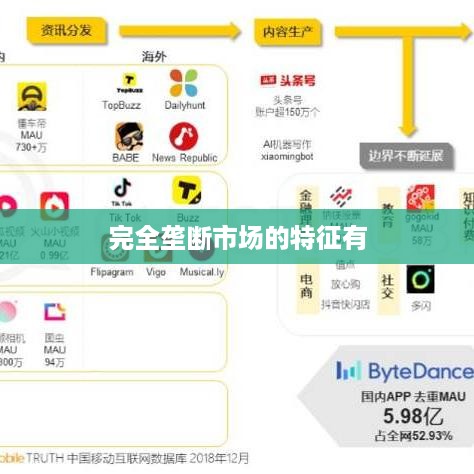This screenshot has width=474, height=474.
Task: Open the TopBuzz app icon
Action: coord(129,83)
